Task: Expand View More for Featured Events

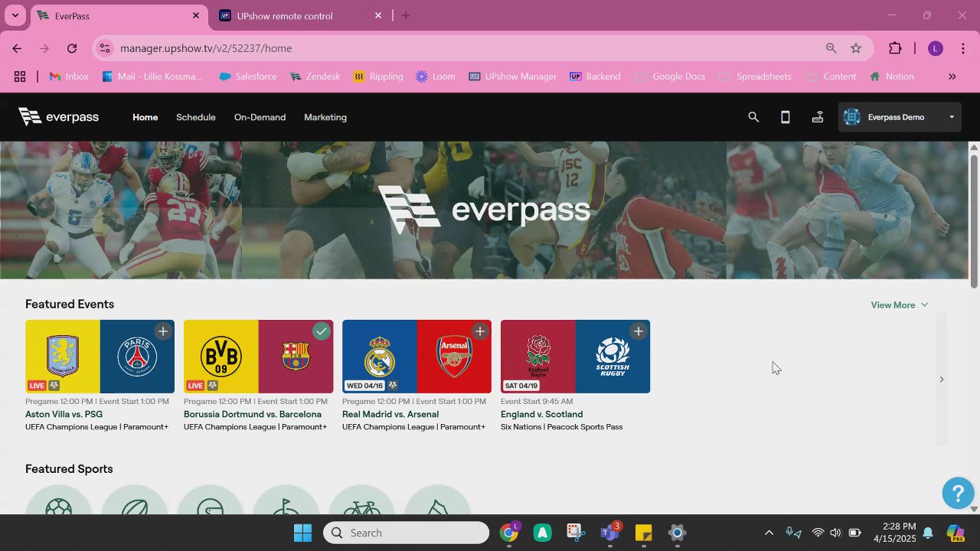Action: [899, 305]
